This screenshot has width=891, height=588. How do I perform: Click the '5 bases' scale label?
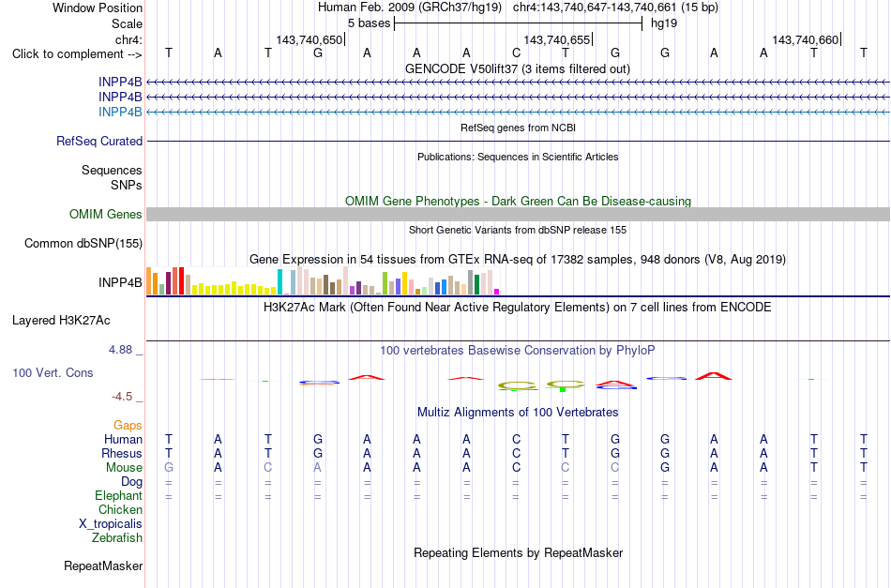[x=370, y=23]
